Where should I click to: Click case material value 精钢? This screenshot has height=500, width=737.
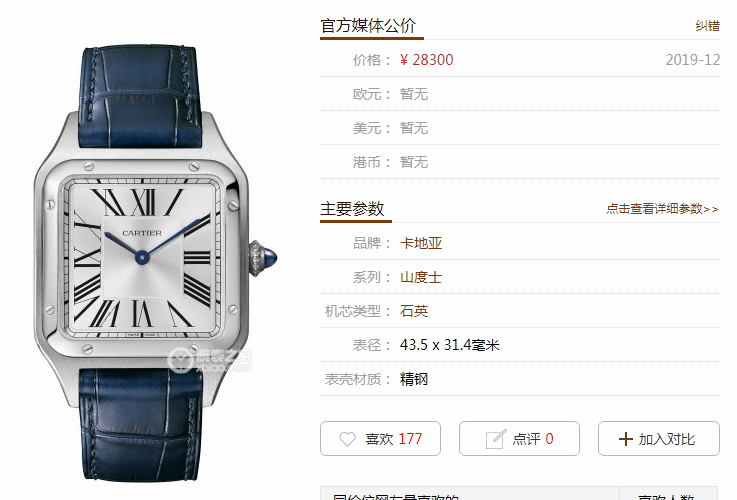[x=414, y=379]
